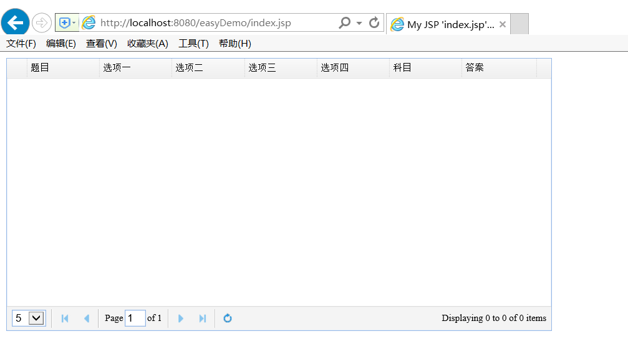628x364 pixels.
Task: Click the magnifier search icon in address bar
Action: point(344,23)
